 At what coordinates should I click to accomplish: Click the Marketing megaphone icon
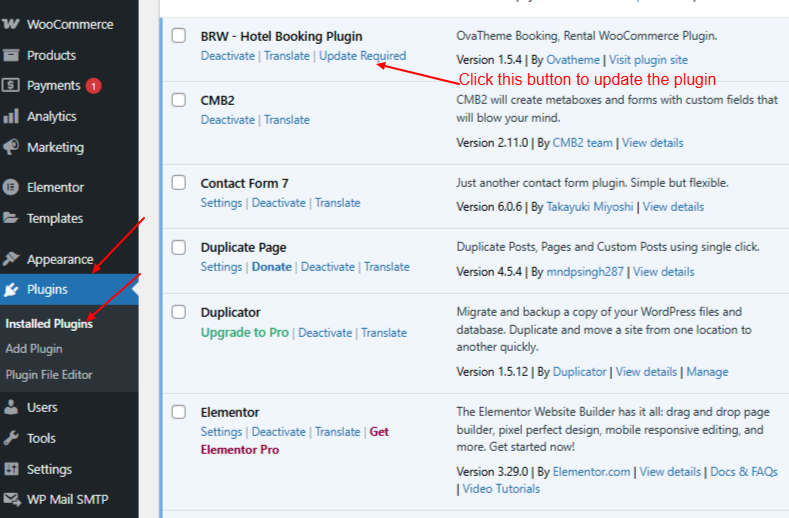tap(11, 147)
